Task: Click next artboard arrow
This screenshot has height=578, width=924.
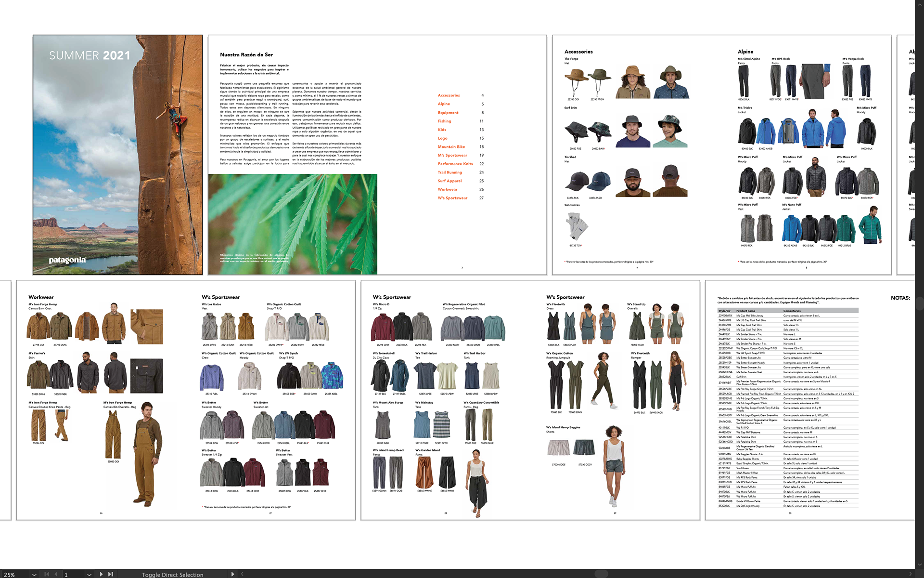Action: tap(101, 574)
